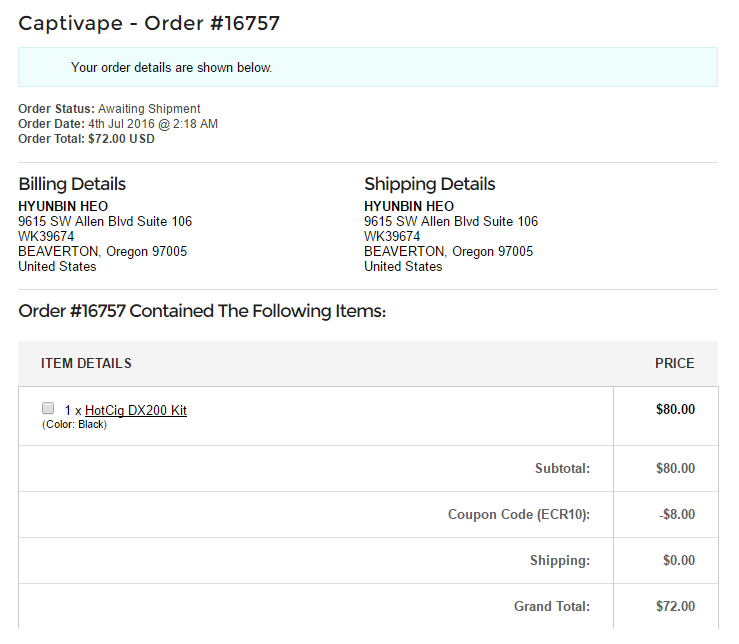Click the Subtotal label

(x=563, y=468)
